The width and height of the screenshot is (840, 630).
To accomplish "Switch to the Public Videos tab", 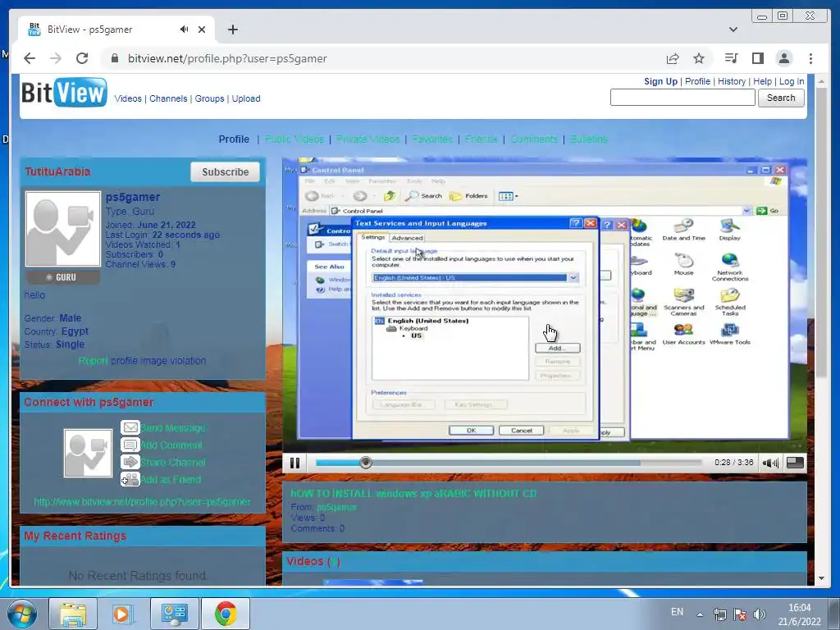I will coord(294,139).
